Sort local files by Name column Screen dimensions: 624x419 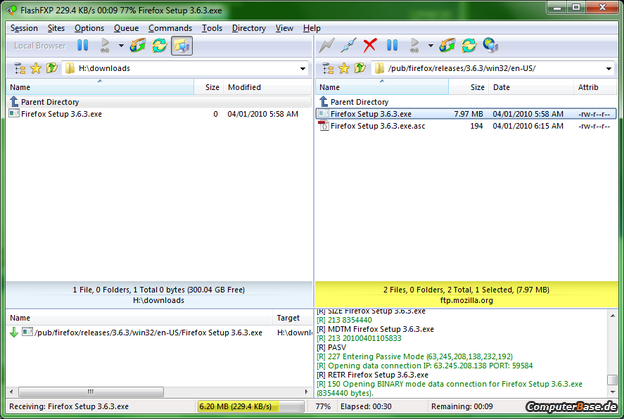100,87
